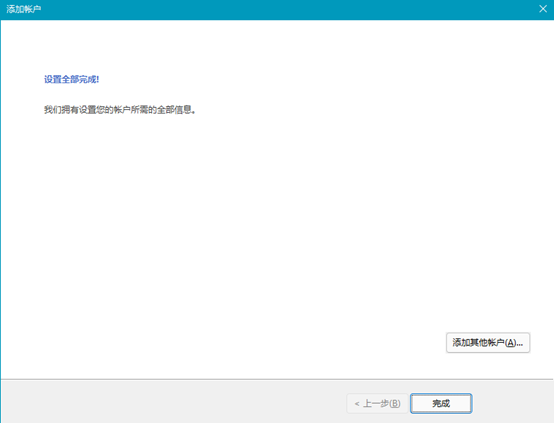This screenshot has width=554, height=423.
Task: Click the 添加帐户 title text
Action: click(x=24, y=9)
